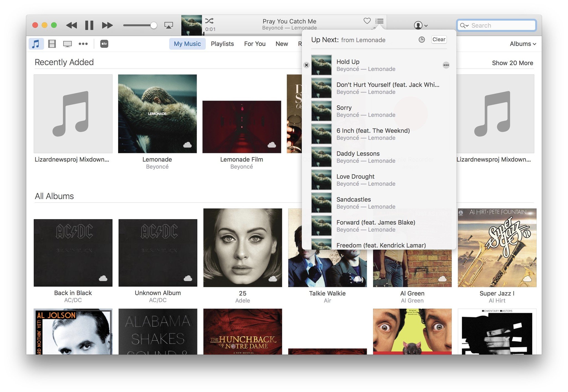Click the Clear button in Up Next
The height and width of the screenshot is (392, 568).
439,40
